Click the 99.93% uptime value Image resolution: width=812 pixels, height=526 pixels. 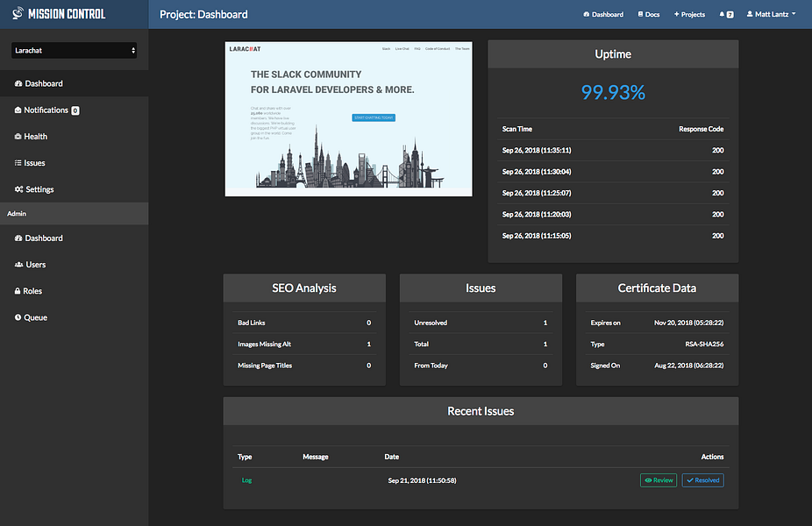click(x=613, y=93)
